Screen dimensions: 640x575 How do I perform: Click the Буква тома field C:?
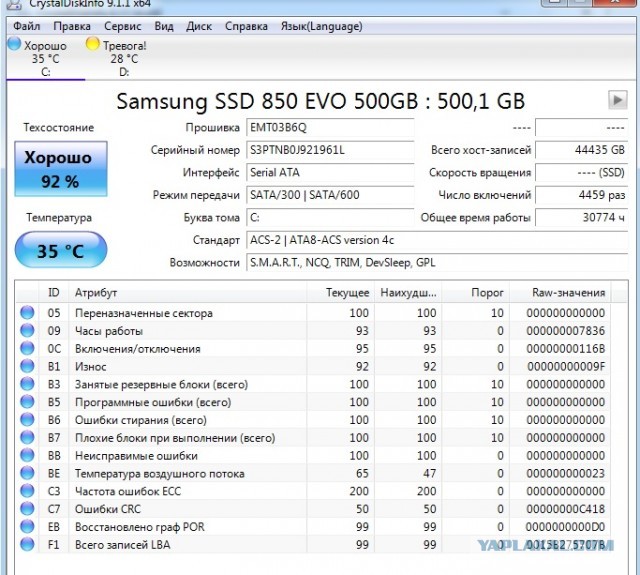[330, 218]
